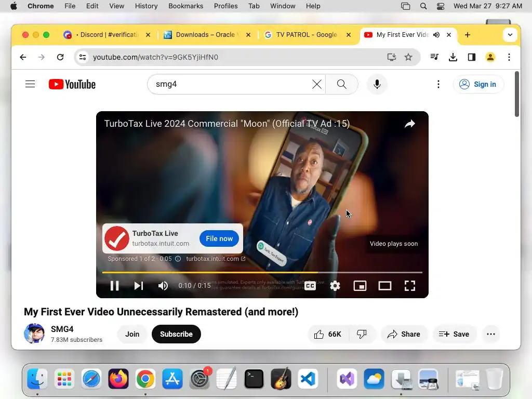This screenshot has height=399, width=532.
Task: Open media controls icon in Chrome toolbar
Action: (434, 57)
